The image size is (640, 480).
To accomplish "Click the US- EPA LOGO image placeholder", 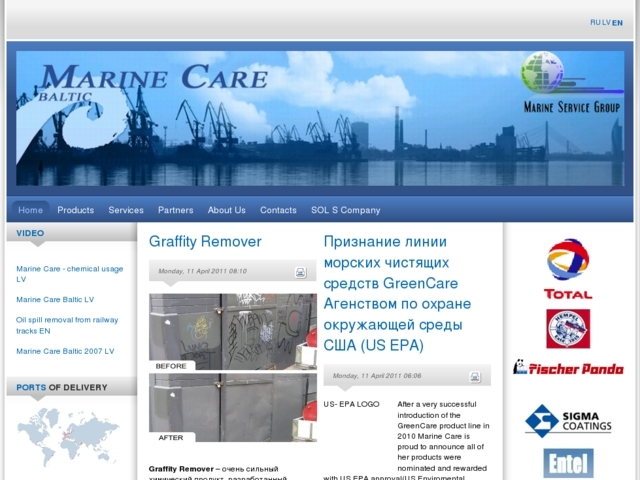I will click(x=351, y=404).
